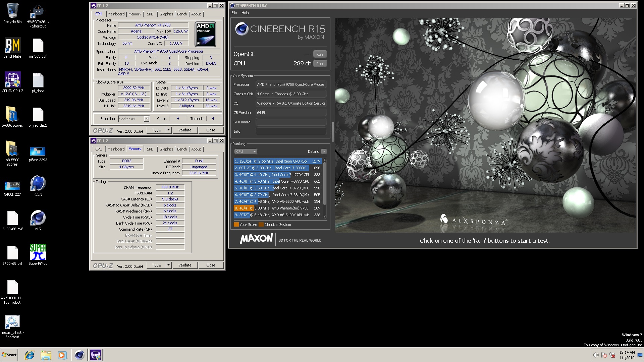
Task: Click Validate in top CPU-Z window
Action: pyautogui.click(x=185, y=130)
